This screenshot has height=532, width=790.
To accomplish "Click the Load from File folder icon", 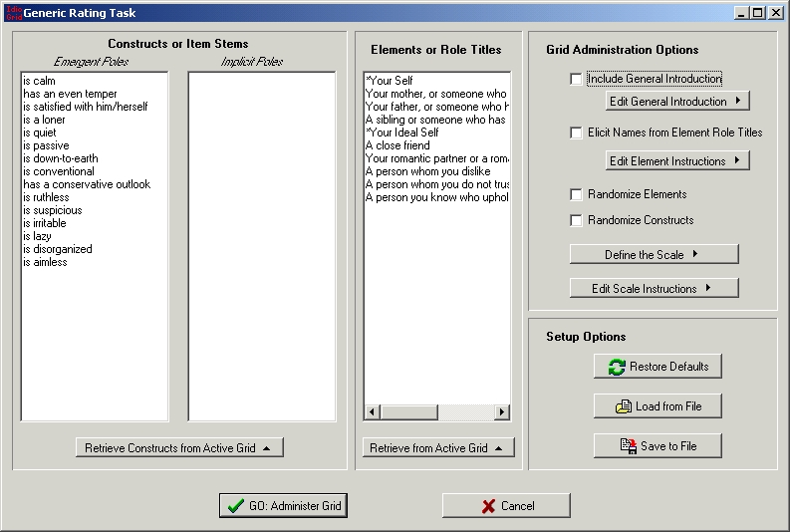I will pyautogui.click(x=624, y=406).
